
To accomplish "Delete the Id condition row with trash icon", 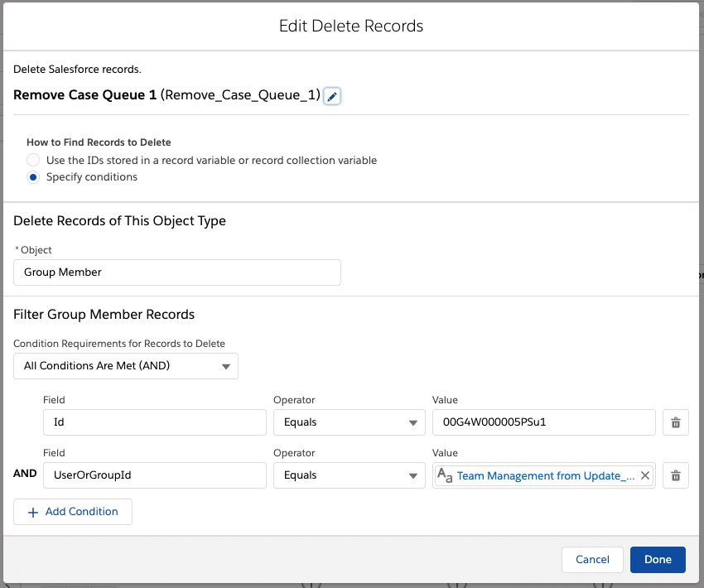I will pos(675,422).
